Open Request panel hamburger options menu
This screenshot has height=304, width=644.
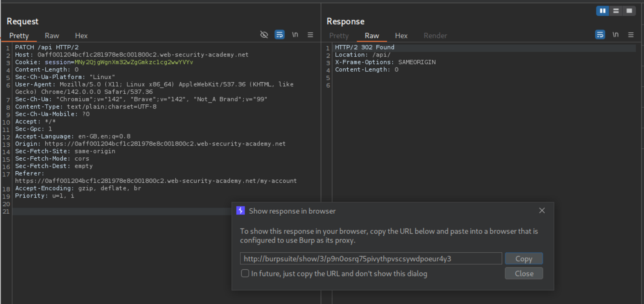pyautogui.click(x=310, y=35)
